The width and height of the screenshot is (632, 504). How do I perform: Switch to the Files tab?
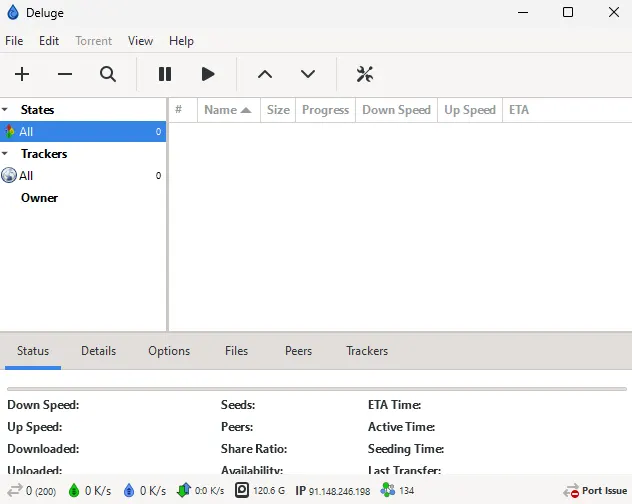pyautogui.click(x=236, y=351)
